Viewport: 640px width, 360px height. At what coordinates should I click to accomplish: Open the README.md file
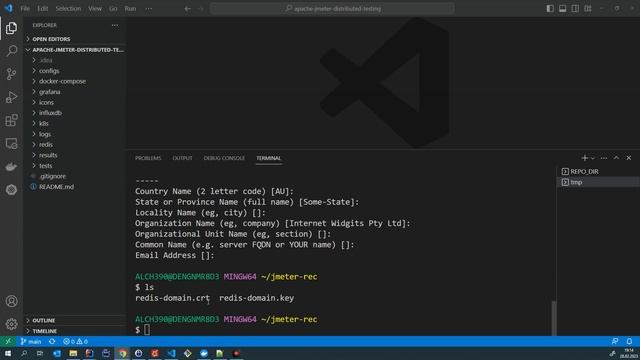75,187
